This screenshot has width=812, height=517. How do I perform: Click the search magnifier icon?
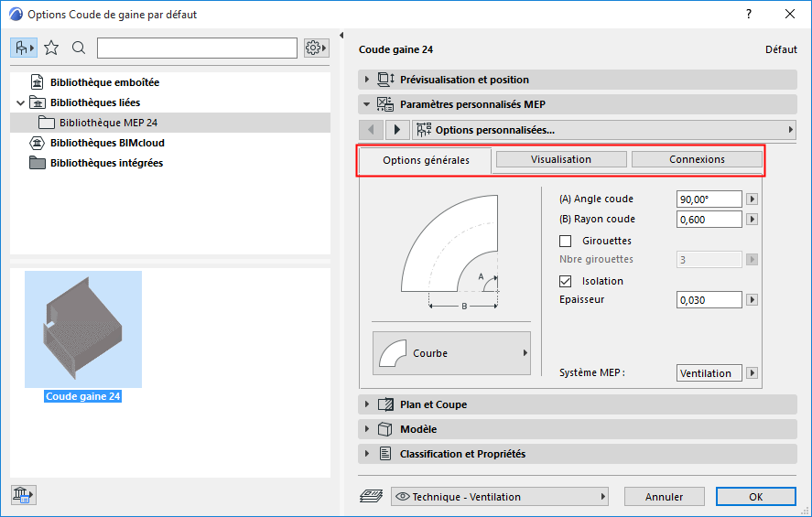[79, 48]
